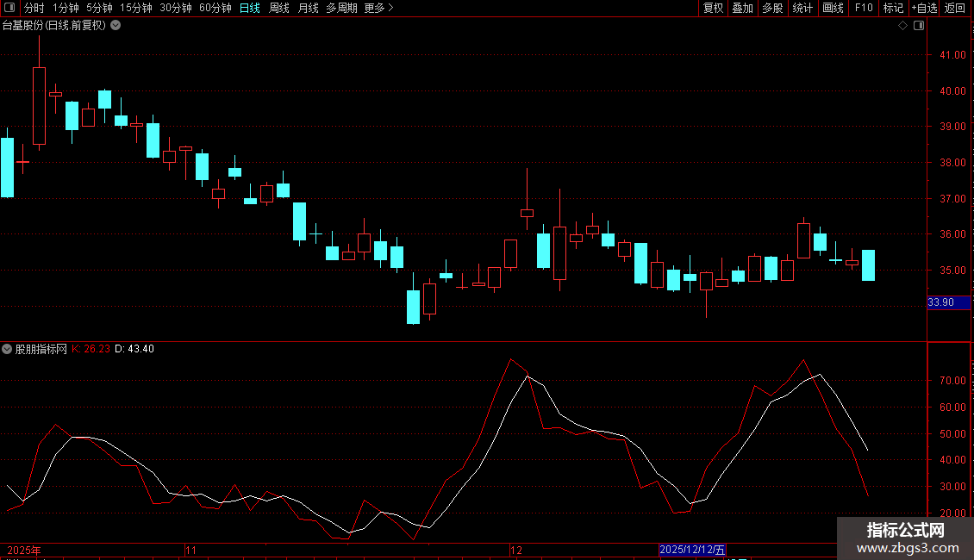The image size is (974, 560).
Task: Switch to 周线 weekly chart
Action: click(x=279, y=8)
